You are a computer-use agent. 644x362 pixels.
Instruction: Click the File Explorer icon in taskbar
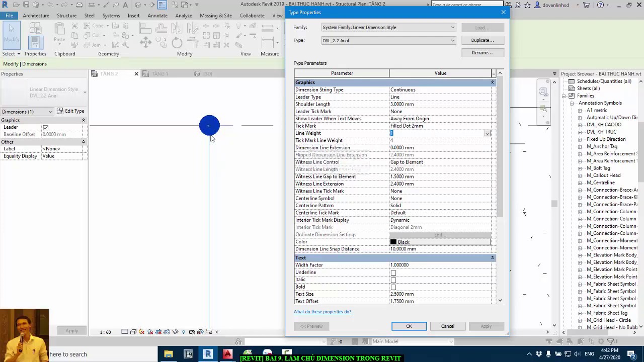[x=169, y=354]
